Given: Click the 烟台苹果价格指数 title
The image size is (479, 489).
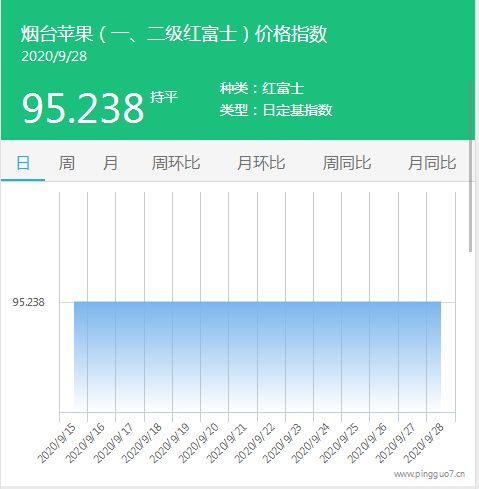Looking at the screenshot, I should point(174,34).
